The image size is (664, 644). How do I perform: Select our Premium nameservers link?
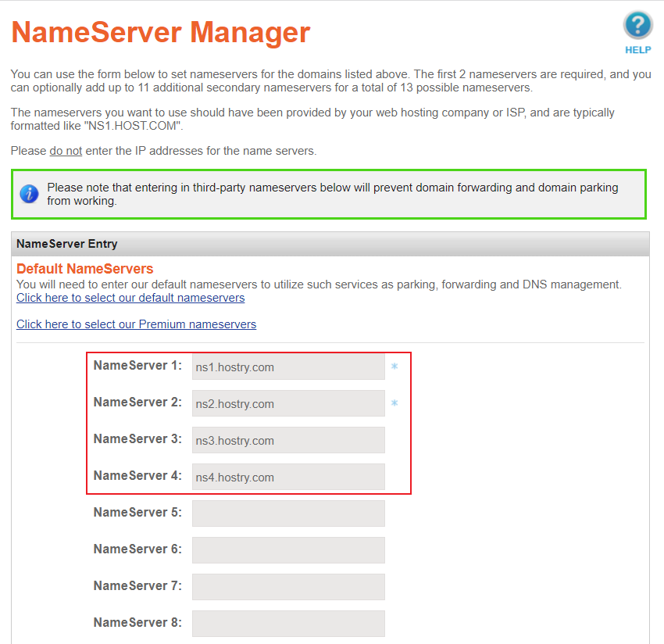click(137, 324)
